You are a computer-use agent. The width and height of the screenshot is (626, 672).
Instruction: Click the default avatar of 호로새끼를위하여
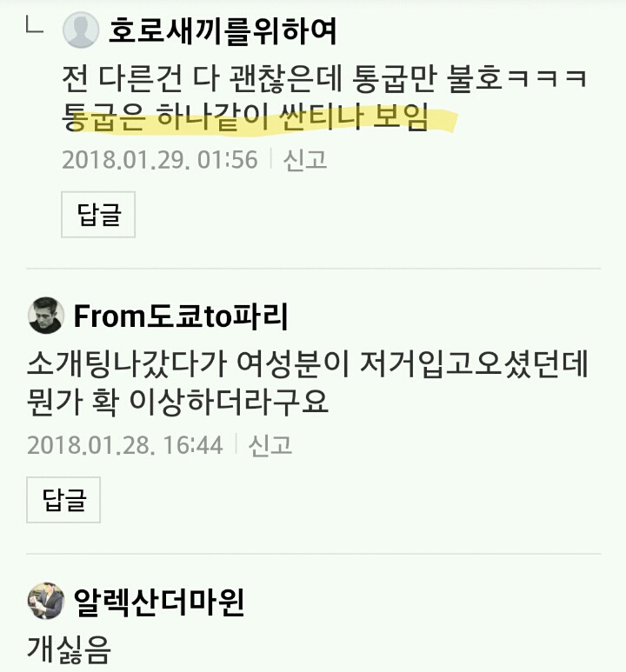pyautogui.click(x=81, y=30)
